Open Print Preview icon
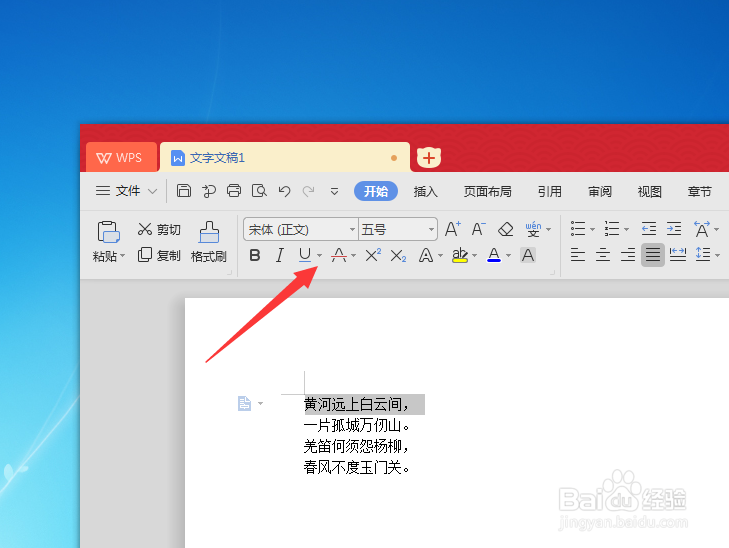This screenshot has height=548, width=729. [x=259, y=191]
